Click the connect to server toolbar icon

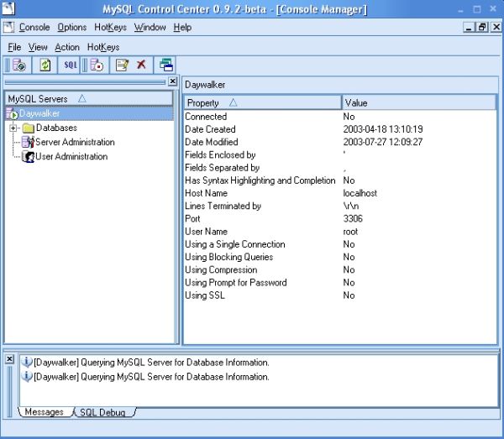coord(19,65)
